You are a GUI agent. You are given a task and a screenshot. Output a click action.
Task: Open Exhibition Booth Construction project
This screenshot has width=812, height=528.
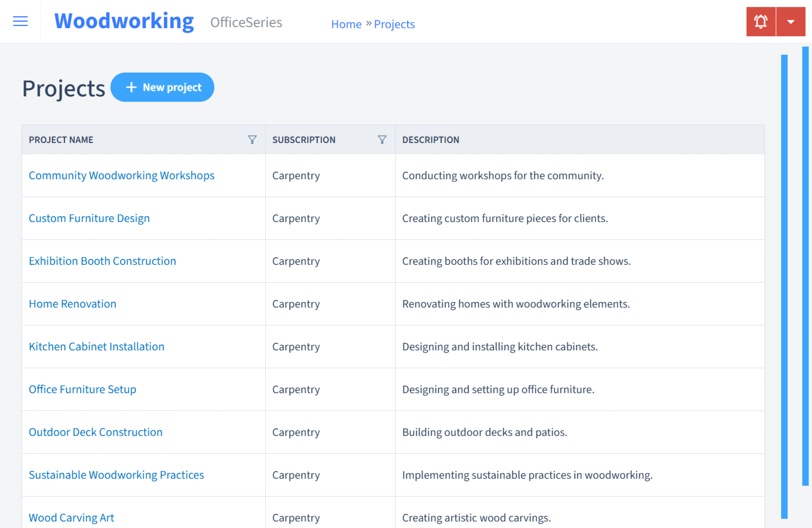(102, 261)
